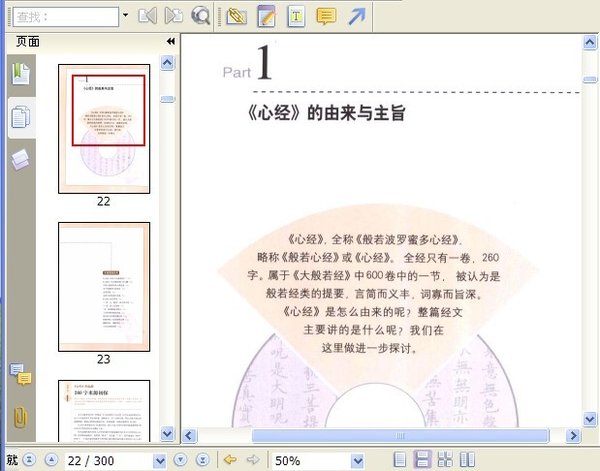This screenshot has height=471, width=600.
Task: Select the notepad pencil annotation tool
Action: tap(267, 16)
